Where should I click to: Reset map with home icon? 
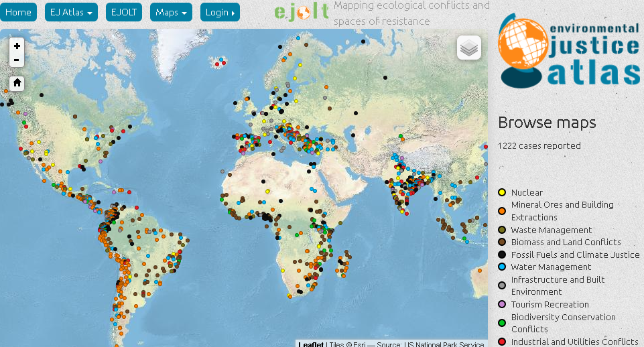(17, 83)
